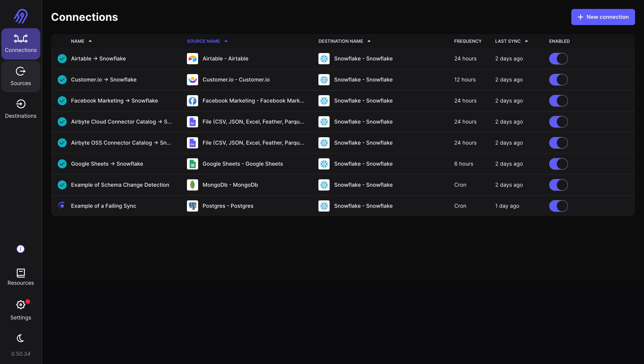Click the New connection button
The width and height of the screenshot is (644, 364).
click(603, 17)
